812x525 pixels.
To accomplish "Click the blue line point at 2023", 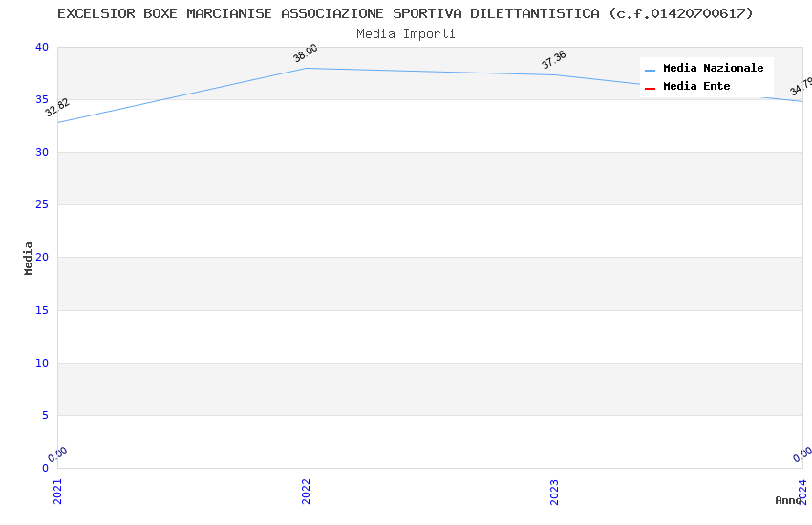I will coord(554,75).
